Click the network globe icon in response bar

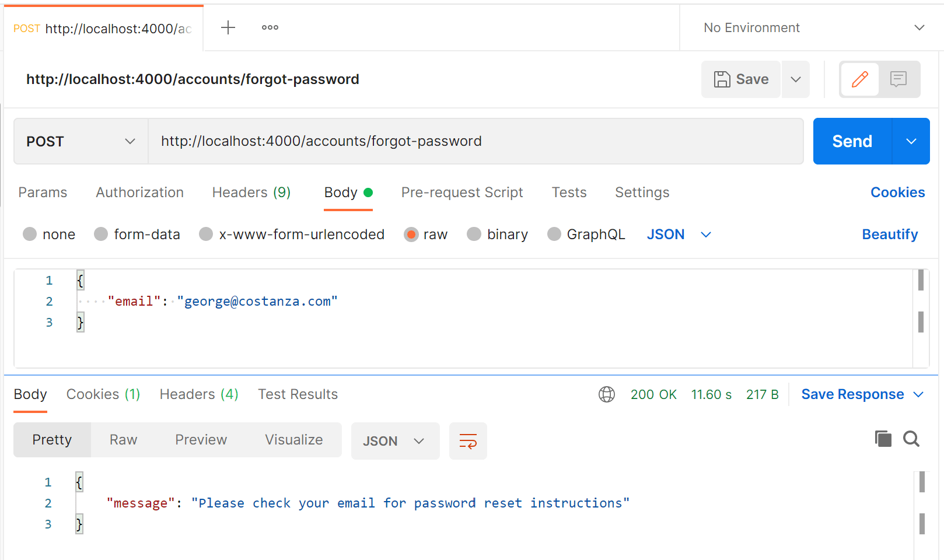click(607, 395)
